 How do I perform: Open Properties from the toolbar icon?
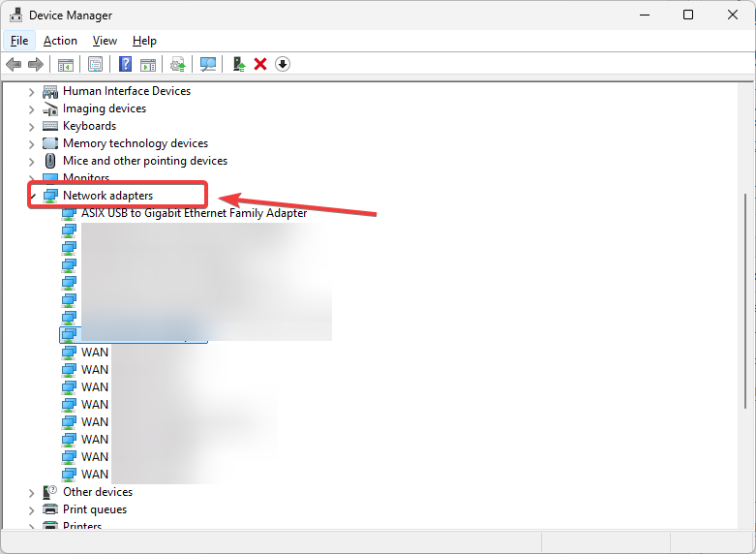click(x=96, y=64)
